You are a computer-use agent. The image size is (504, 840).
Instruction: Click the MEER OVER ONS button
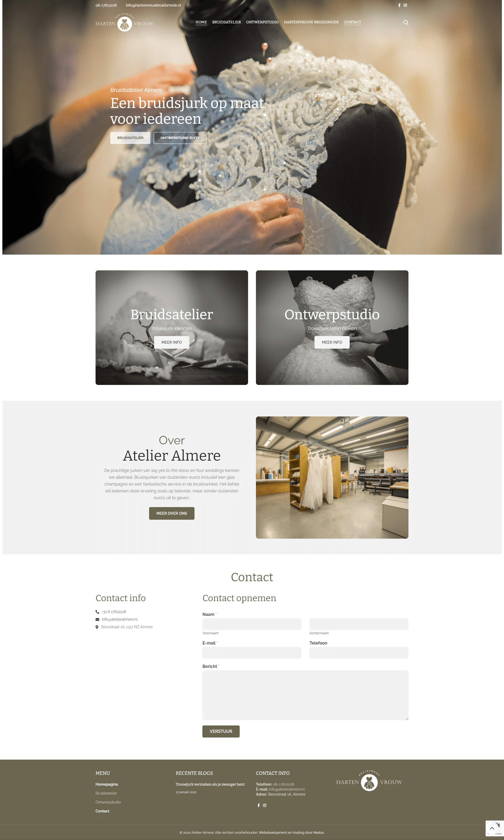[171, 513]
